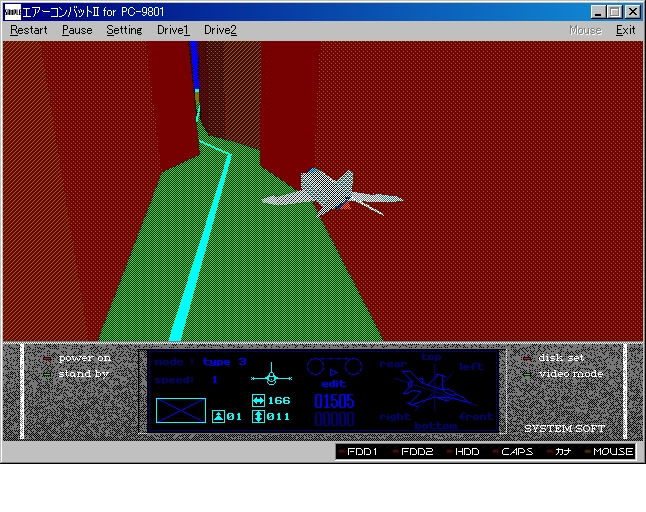Click the red power on LED
Image resolution: width=646 pixels, height=512 pixels.
pos(47,359)
